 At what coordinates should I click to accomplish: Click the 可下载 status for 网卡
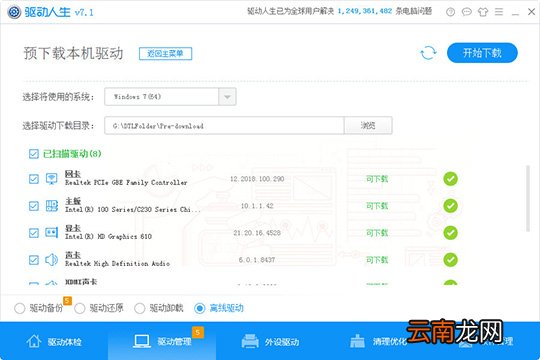click(x=377, y=179)
